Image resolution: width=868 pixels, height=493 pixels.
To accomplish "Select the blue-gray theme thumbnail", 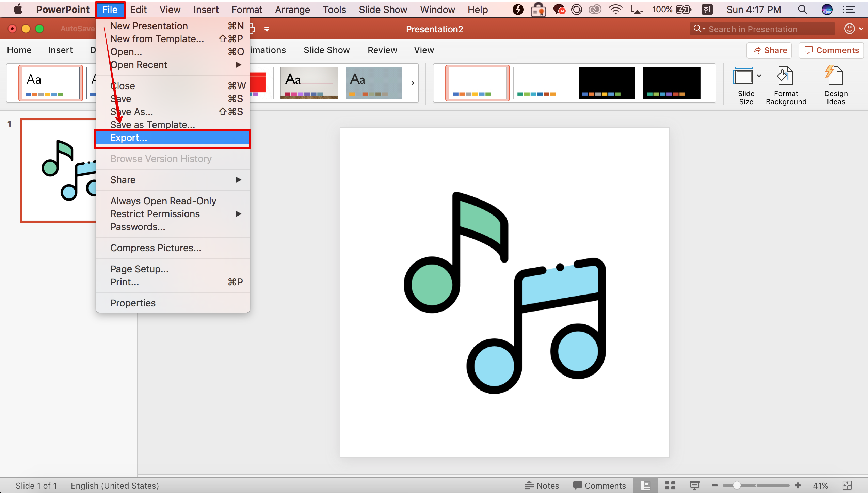I will click(374, 83).
